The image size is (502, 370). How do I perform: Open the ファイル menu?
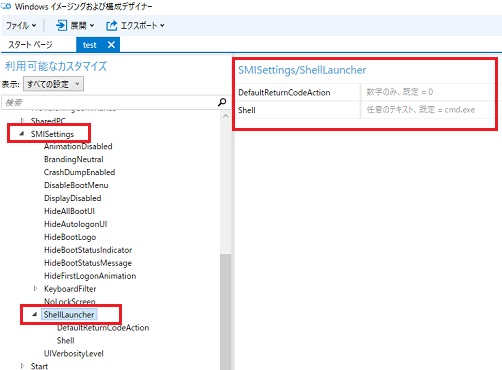21,25
